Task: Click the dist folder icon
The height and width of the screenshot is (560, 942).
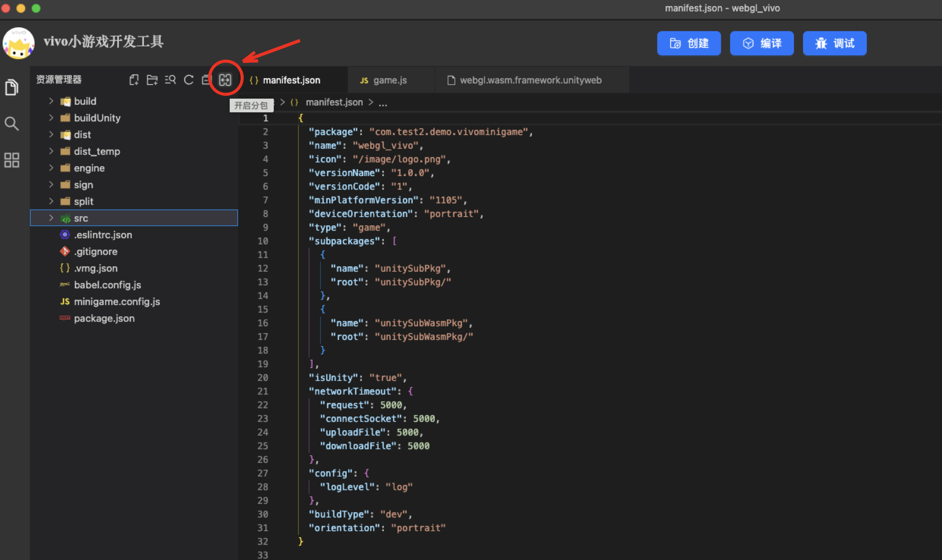Action: [65, 135]
